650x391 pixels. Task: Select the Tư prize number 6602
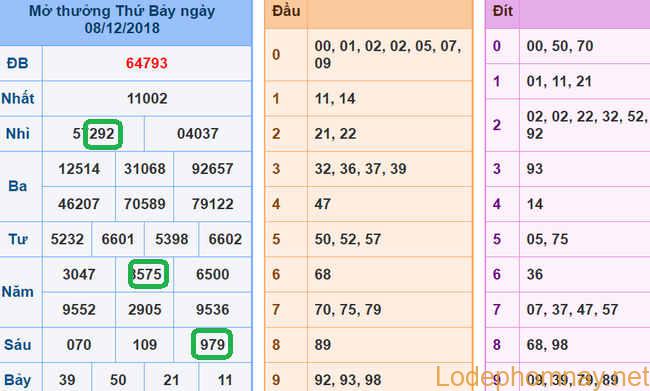coord(225,239)
